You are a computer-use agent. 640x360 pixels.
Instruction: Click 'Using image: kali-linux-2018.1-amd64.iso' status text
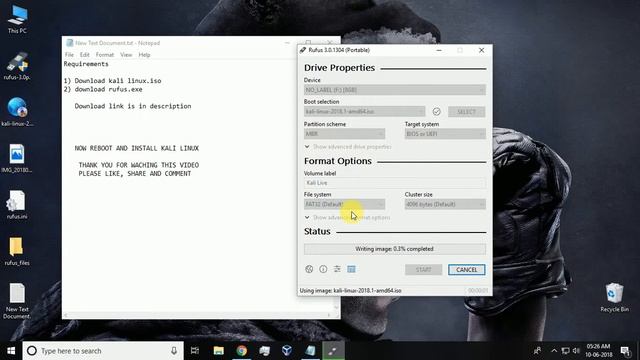[351, 291]
